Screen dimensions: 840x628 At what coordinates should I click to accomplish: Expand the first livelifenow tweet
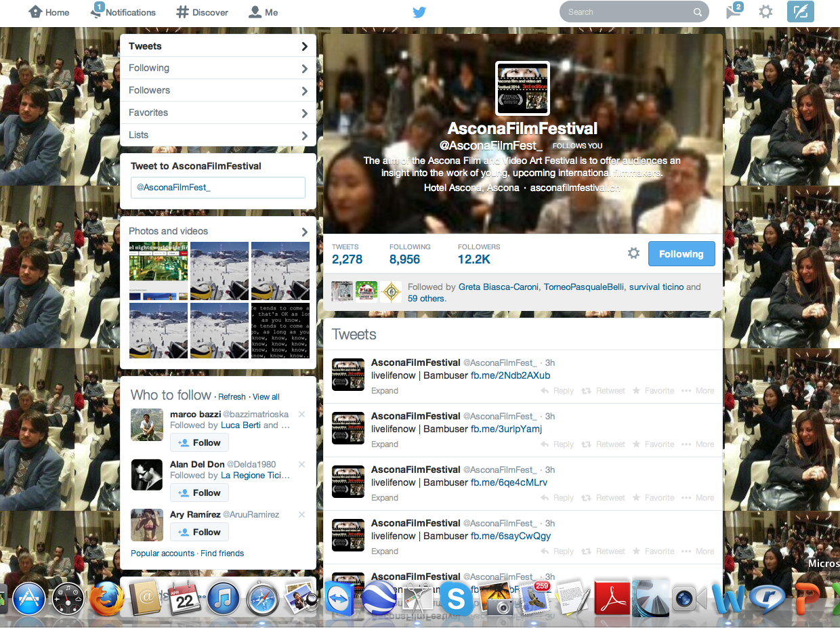tap(385, 391)
